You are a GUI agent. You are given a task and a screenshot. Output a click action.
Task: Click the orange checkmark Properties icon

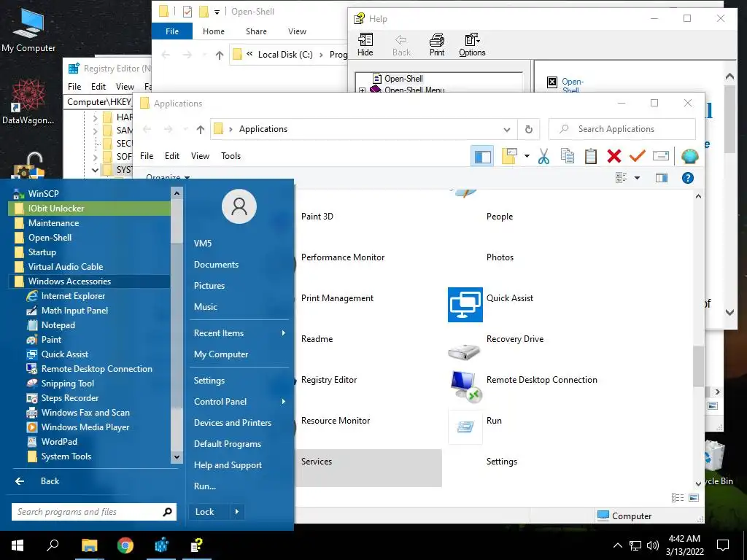coord(638,156)
